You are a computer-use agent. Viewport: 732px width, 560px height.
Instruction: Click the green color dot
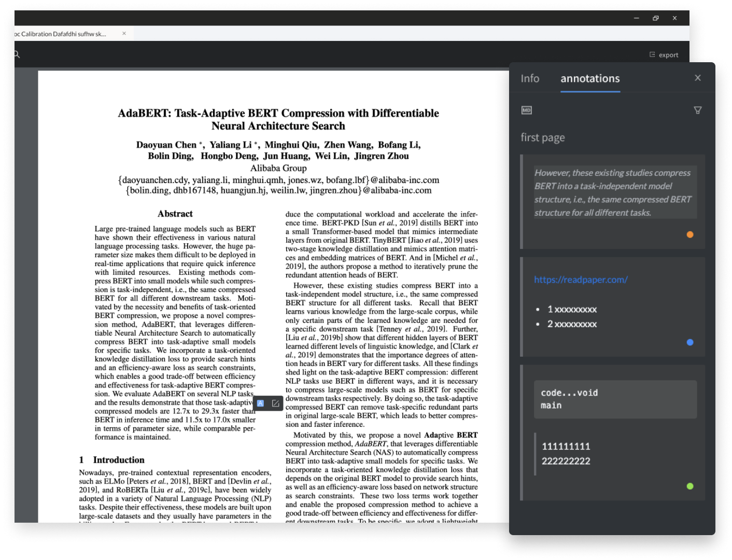[x=690, y=486]
